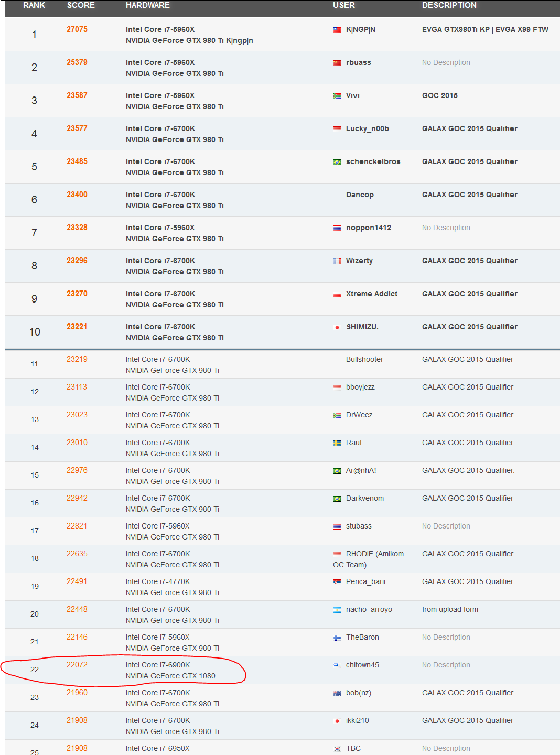Click Intel Core i7-6950X hardware entry
Image resolution: width=560 pixels, height=755 pixels.
tap(158, 748)
